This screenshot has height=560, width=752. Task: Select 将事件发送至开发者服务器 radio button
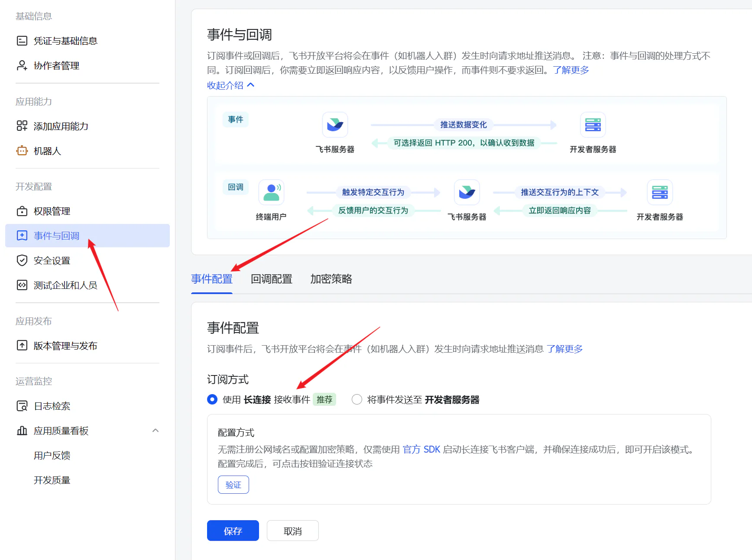(357, 399)
